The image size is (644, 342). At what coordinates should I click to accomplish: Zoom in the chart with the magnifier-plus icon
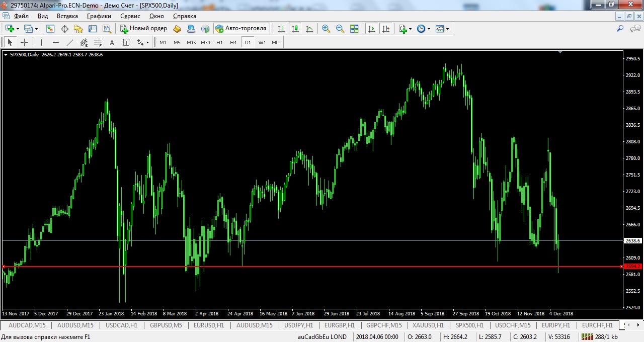(x=326, y=29)
